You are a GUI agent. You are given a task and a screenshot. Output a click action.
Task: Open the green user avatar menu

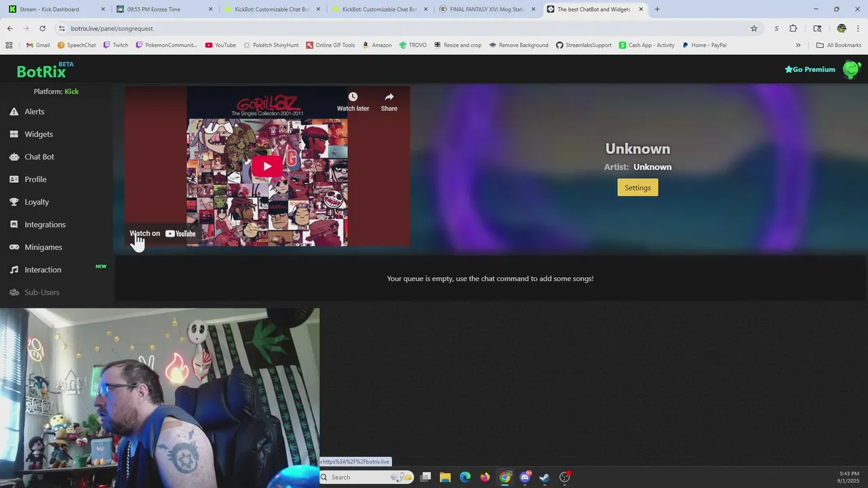pos(851,69)
